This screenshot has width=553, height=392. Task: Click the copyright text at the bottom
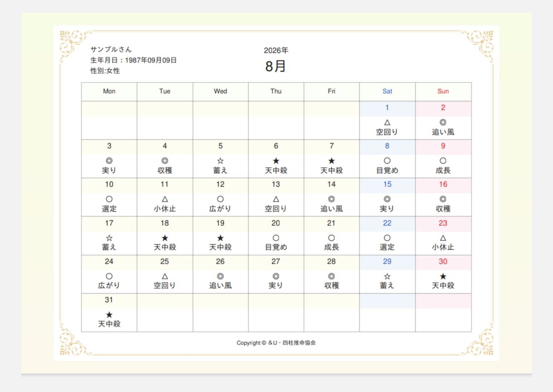click(x=276, y=343)
